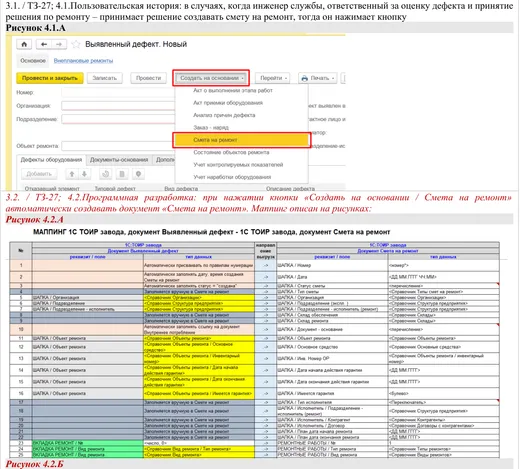Screen dimensions: 520x469
Task: Click the Провести button
Action: tap(148, 78)
